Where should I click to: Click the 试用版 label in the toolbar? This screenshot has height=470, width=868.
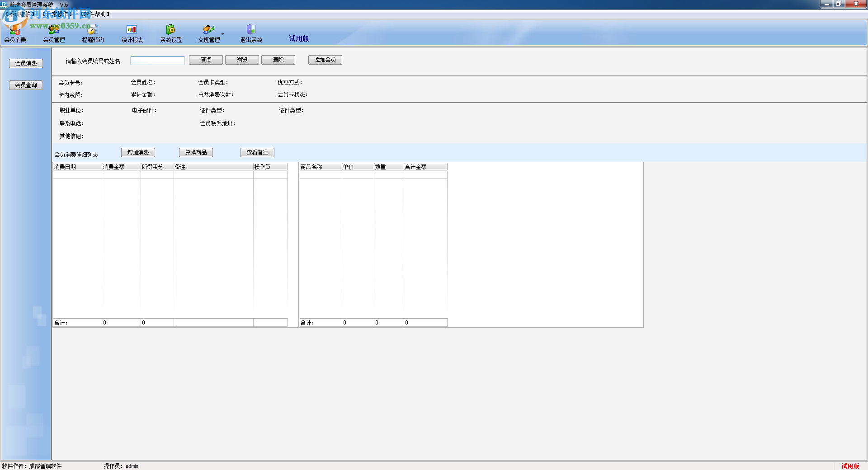pyautogui.click(x=299, y=38)
